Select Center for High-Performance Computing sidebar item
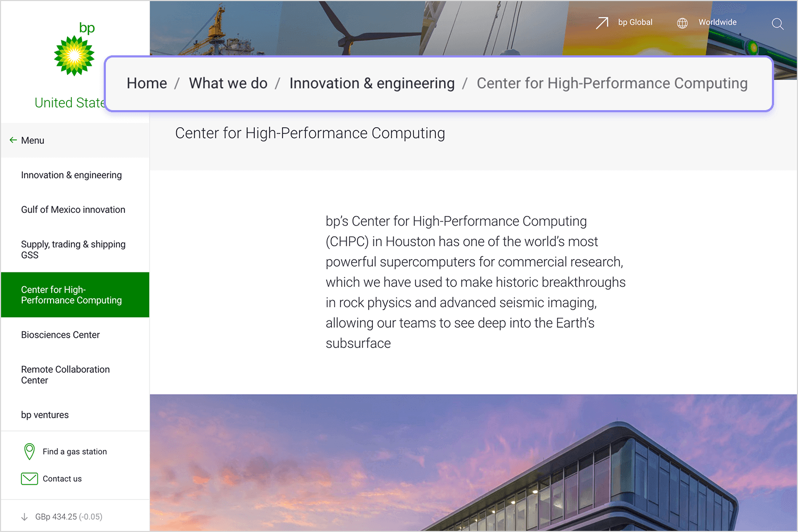Screen dimensions: 798x532 pyautogui.click(x=75, y=295)
